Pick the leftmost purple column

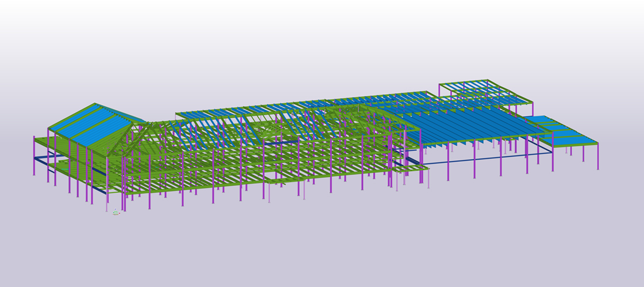click(x=34, y=155)
